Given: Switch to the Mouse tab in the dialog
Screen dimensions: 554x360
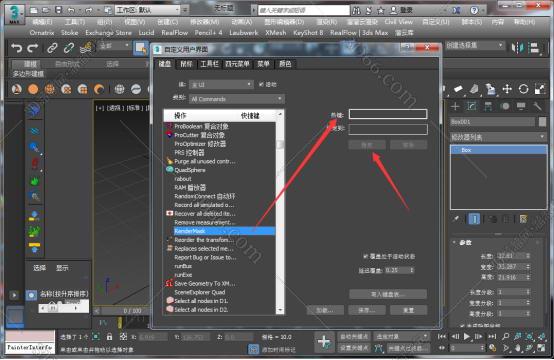Looking at the screenshot, I should pos(186,64).
